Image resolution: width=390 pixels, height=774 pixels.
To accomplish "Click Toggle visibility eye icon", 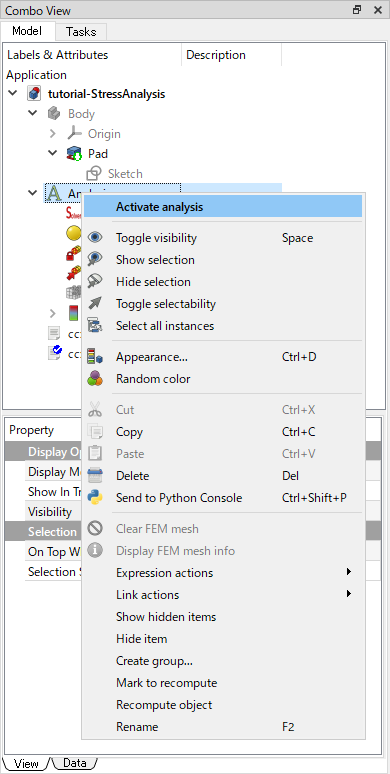I will pyautogui.click(x=95, y=238).
